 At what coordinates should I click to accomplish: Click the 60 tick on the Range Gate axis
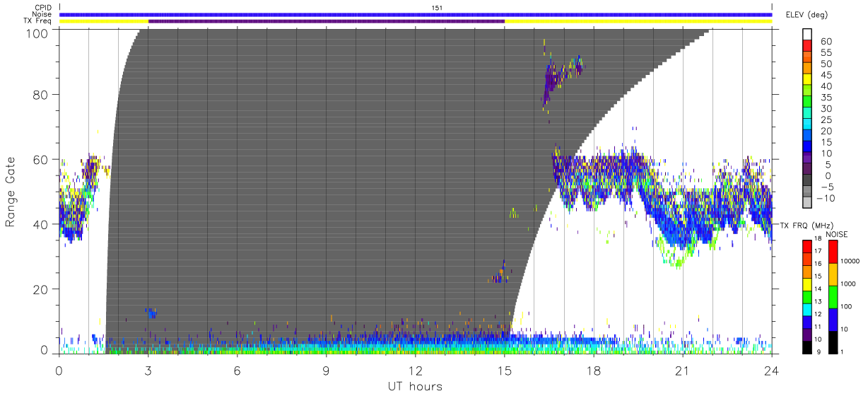41,159
